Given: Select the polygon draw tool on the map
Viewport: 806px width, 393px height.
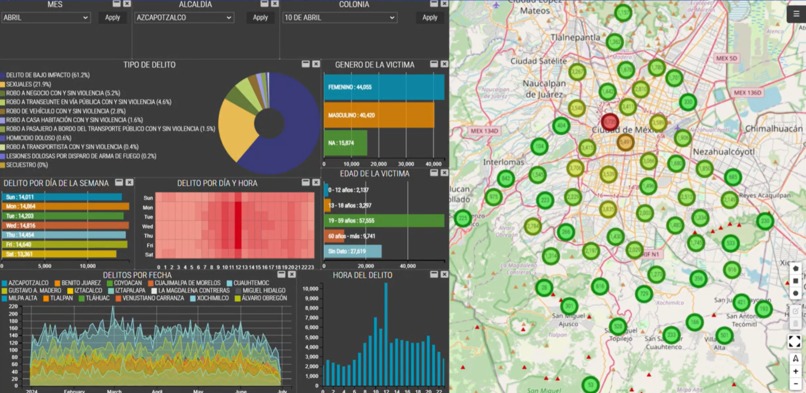Looking at the screenshot, I should pyautogui.click(x=796, y=268).
